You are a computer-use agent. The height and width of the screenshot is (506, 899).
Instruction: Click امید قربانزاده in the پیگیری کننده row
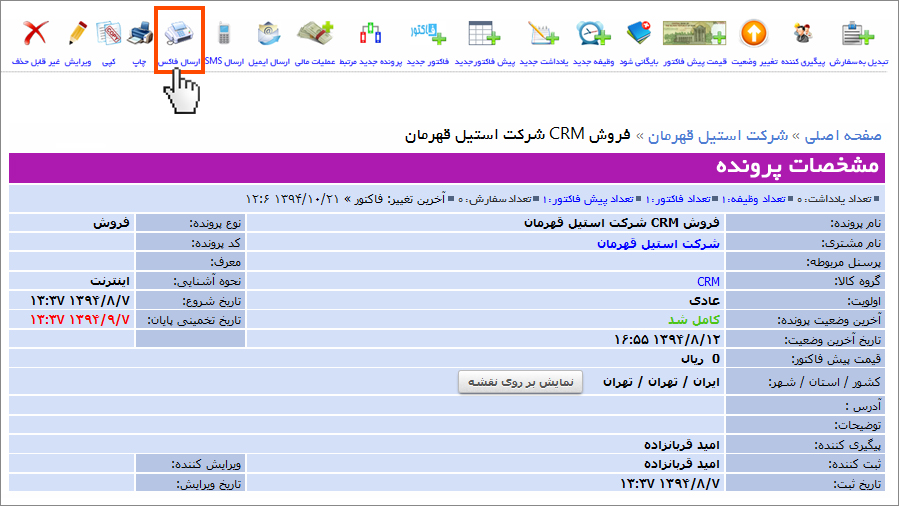pos(682,445)
